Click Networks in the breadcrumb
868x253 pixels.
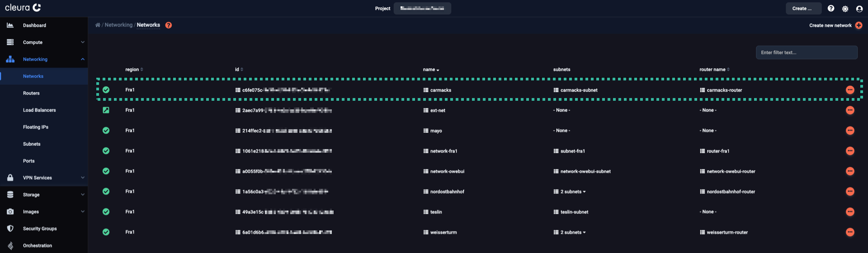(148, 25)
